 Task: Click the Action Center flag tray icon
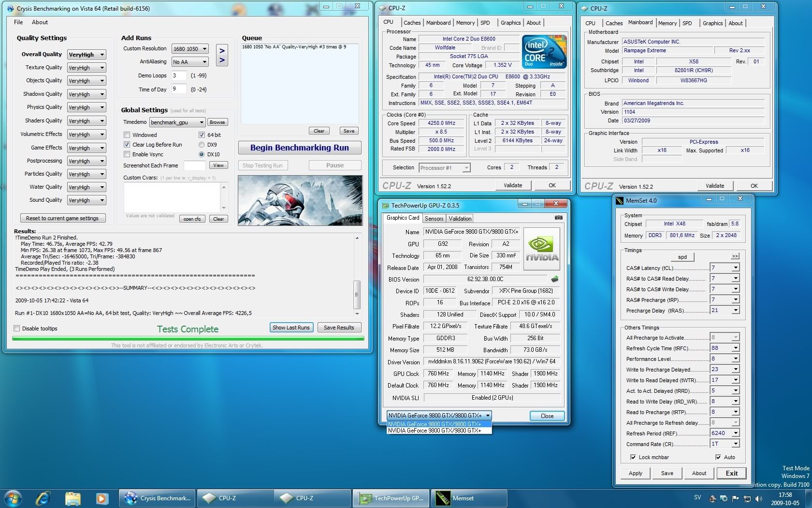click(735, 498)
